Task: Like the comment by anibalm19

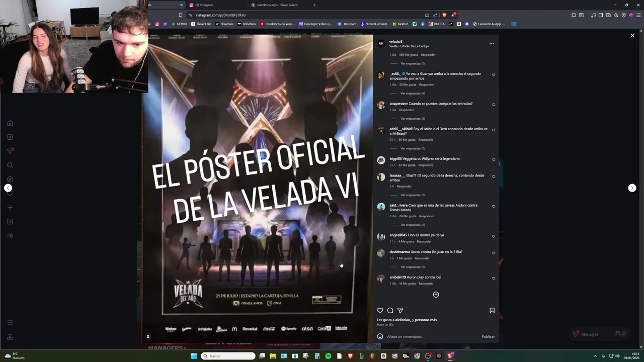Action: coord(494,278)
